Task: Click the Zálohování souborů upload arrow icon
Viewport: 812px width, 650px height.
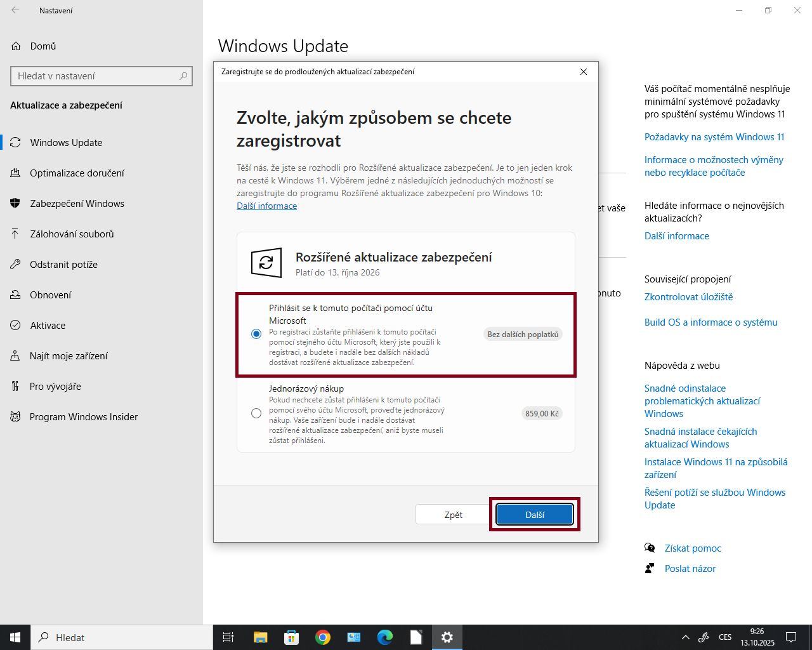Action: (x=16, y=234)
